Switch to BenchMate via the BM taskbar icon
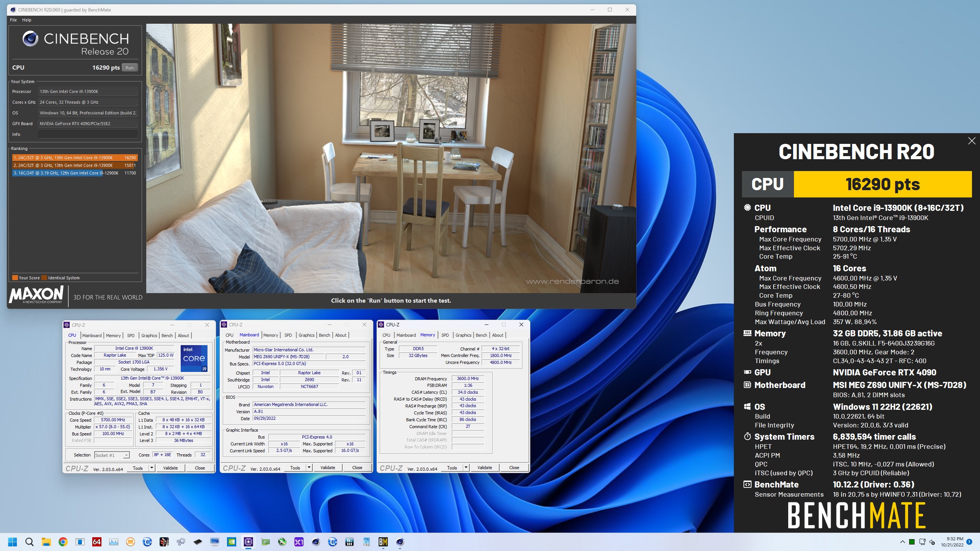The height and width of the screenshot is (551, 980). pyautogui.click(x=383, y=542)
